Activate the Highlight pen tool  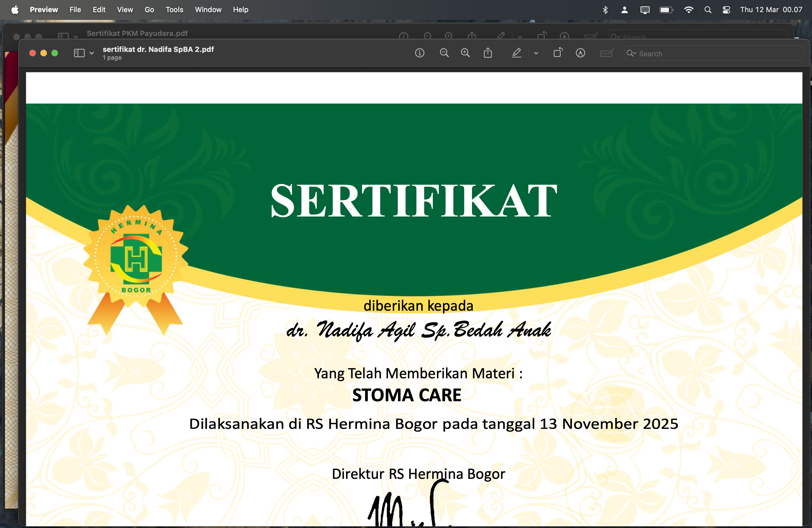(516, 53)
